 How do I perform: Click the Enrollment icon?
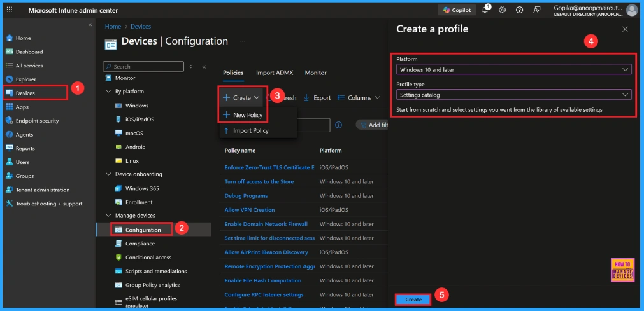point(118,202)
